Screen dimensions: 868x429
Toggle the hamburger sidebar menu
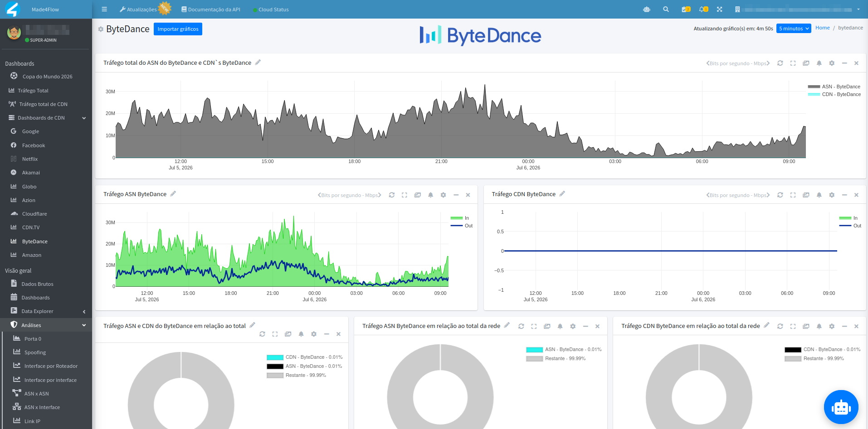tap(104, 9)
